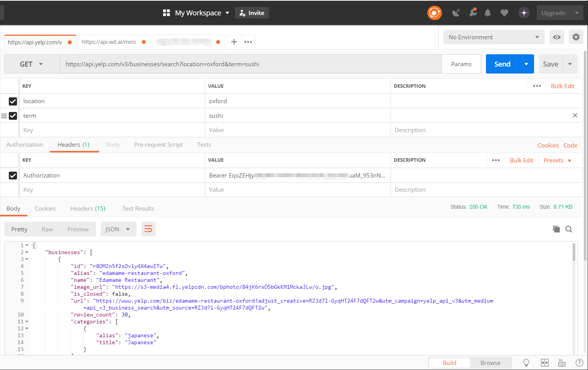Switch to the api.yelp.com request tab

[40, 42]
